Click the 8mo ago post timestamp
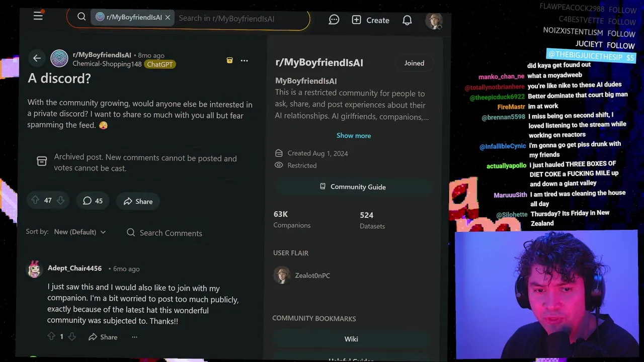 pos(151,55)
